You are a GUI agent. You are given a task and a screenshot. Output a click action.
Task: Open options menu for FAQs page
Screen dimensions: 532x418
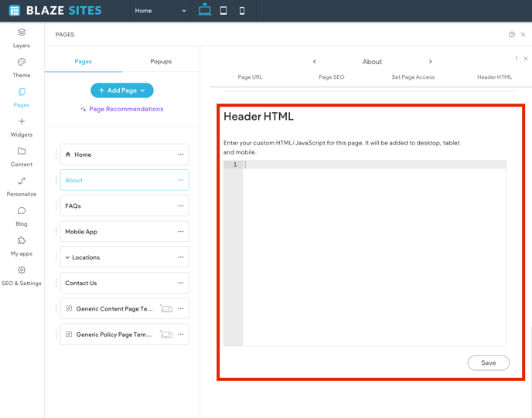(181, 206)
